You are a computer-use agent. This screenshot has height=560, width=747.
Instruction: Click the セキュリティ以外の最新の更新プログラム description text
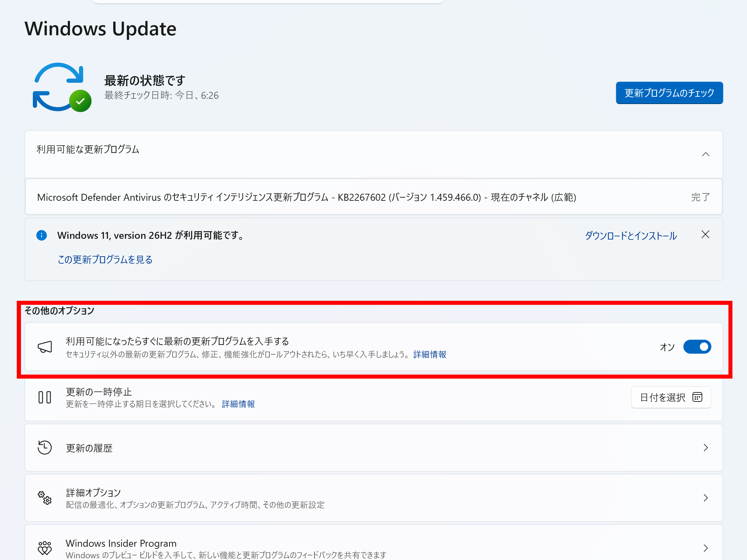pos(237,354)
